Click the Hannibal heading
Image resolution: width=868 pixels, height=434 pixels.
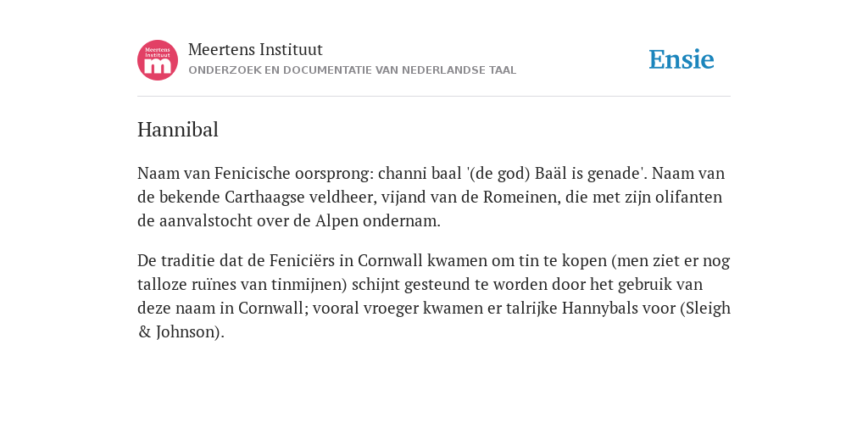tap(178, 130)
